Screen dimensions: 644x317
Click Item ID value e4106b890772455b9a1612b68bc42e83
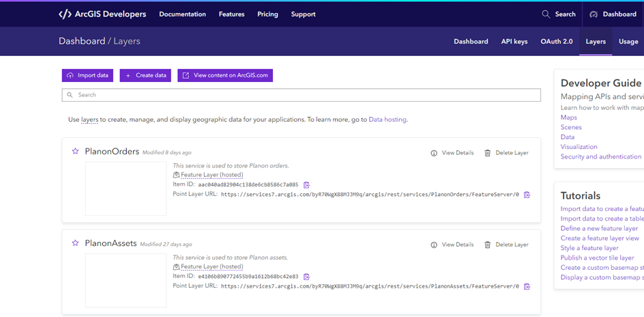(248, 277)
